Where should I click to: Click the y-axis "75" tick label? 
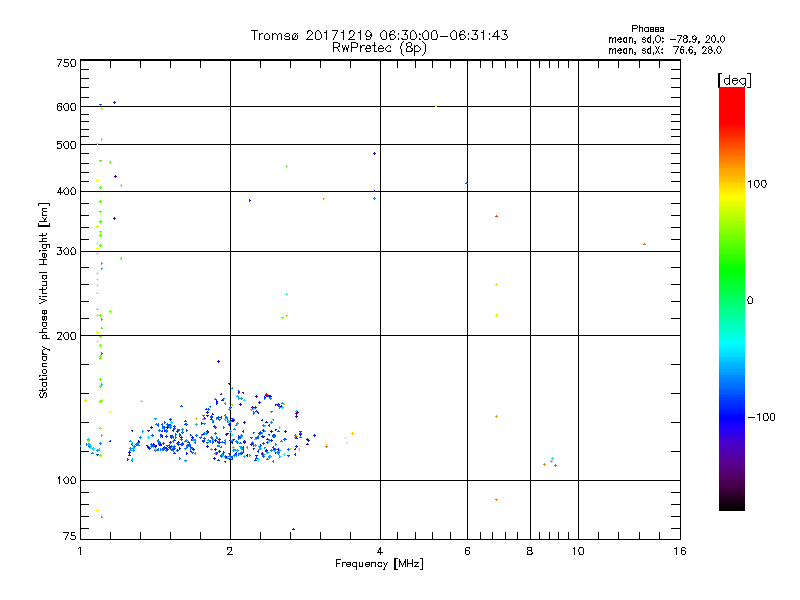(70, 536)
